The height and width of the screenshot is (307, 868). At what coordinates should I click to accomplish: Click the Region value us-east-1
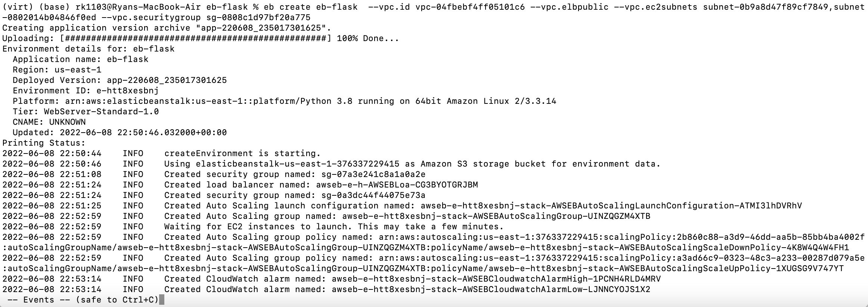pyautogui.click(x=78, y=69)
